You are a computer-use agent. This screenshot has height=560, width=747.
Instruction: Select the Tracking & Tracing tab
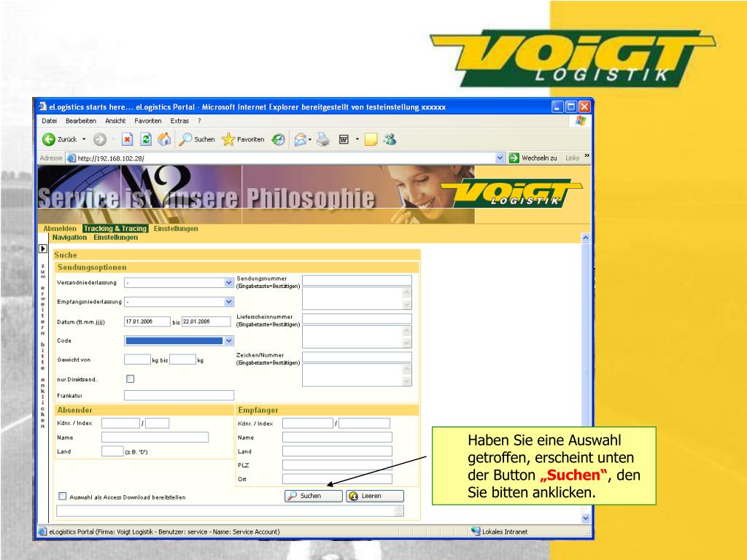[115, 228]
